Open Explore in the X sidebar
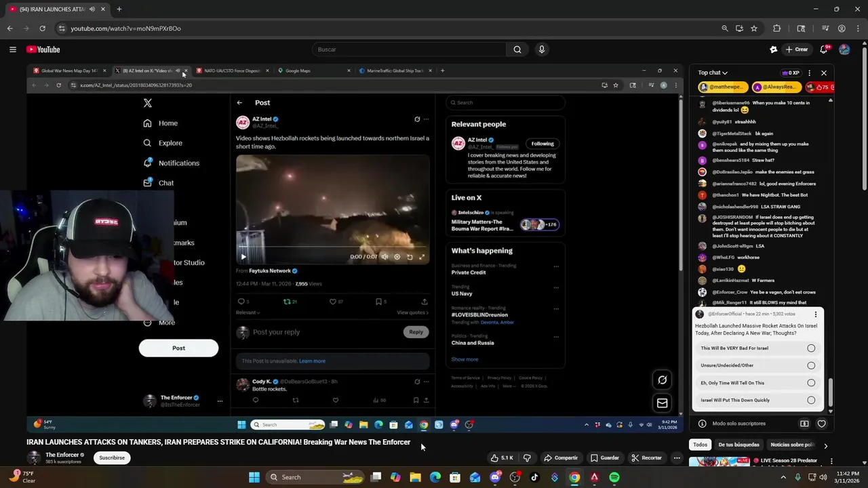 click(163, 143)
